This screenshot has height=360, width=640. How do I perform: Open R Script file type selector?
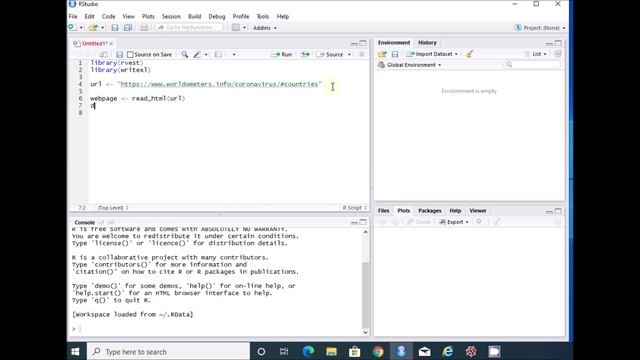click(355, 208)
